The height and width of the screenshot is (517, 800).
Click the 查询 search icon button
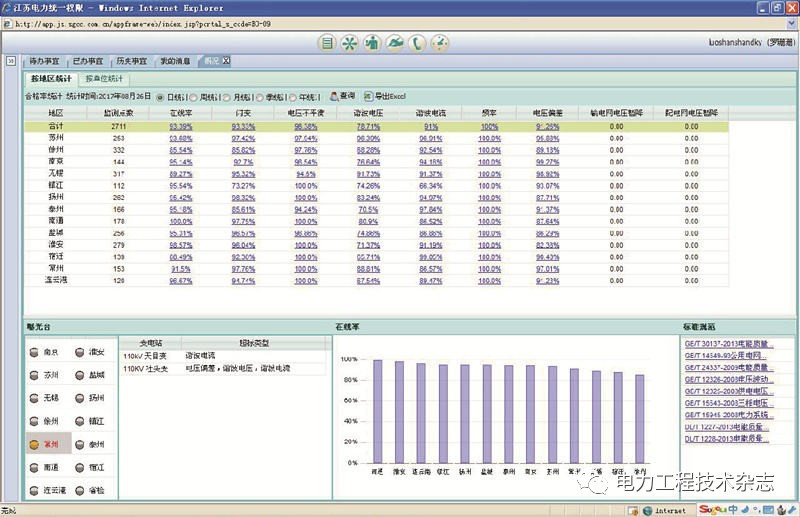(x=334, y=96)
